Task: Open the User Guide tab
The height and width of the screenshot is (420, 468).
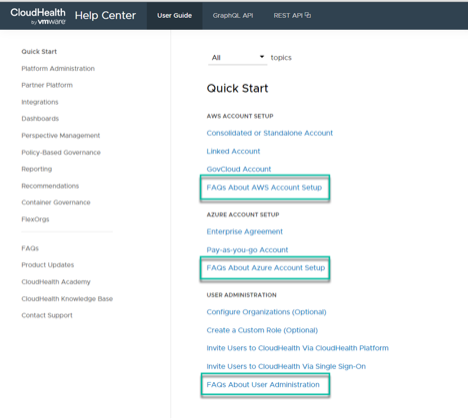Action: pyautogui.click(x=174, y=16)
